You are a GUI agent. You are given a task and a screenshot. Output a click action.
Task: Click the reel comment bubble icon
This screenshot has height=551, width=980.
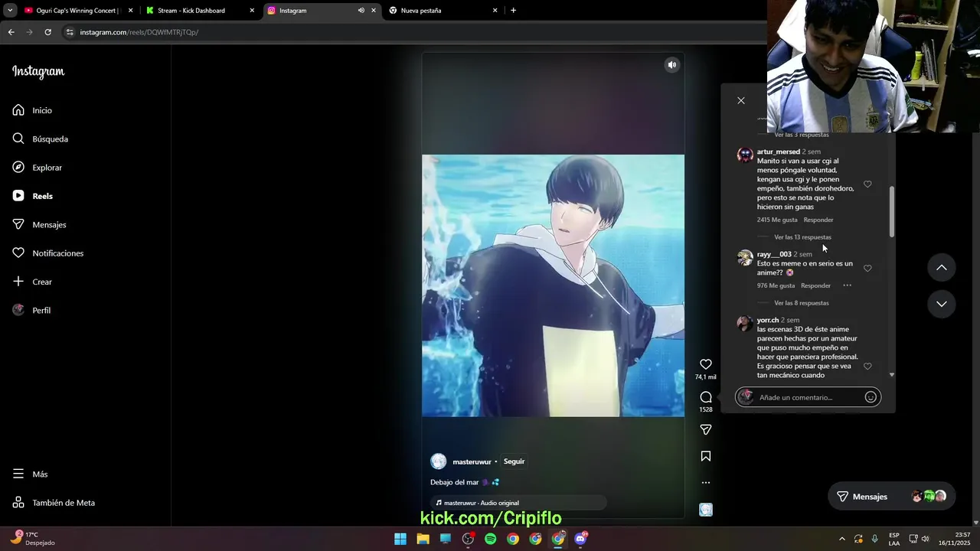(x=706, y=397)
